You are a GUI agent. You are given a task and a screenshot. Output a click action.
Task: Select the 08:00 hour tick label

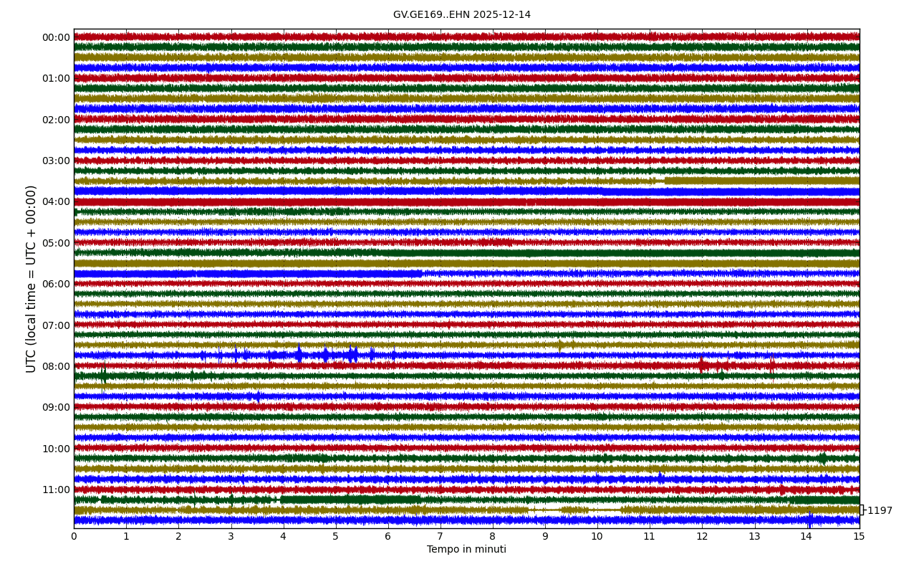click(x=56, y=366)
